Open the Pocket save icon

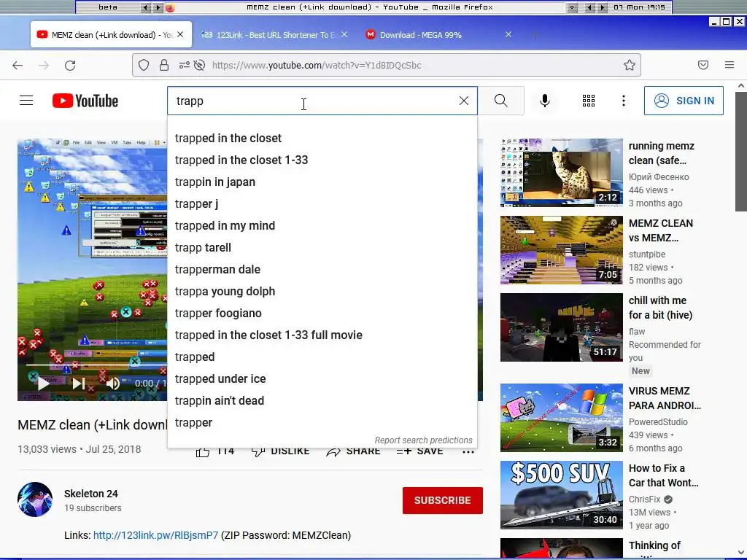[x=703, y=65]
